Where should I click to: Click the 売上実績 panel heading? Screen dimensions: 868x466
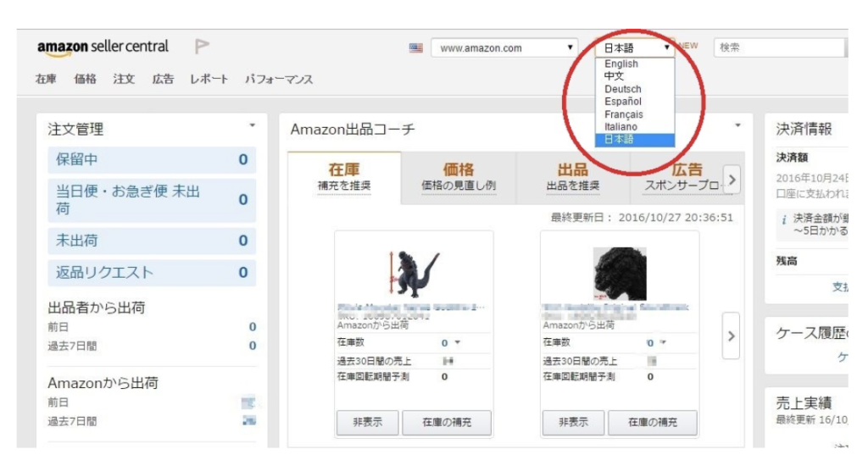pyautogui.click(x=804, y=402)
